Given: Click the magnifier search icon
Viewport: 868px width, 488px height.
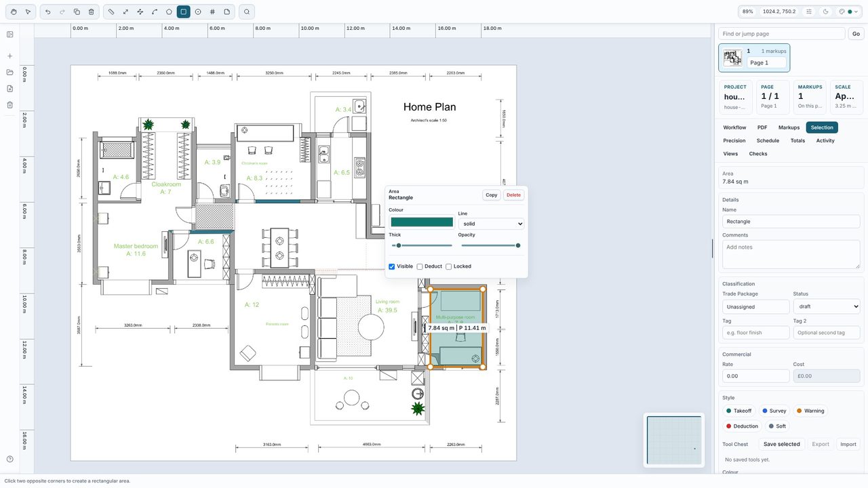Looking at the screenshot, I should (x=247, y=12).
